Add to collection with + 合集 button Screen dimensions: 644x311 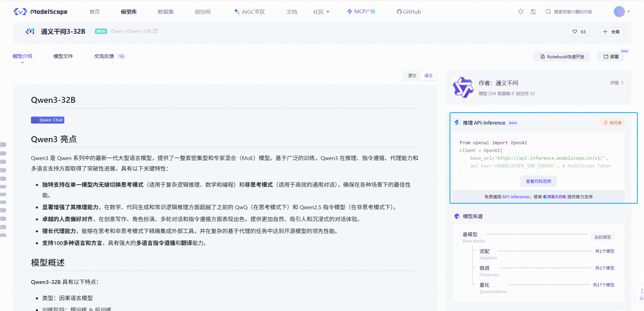point(611,32)
